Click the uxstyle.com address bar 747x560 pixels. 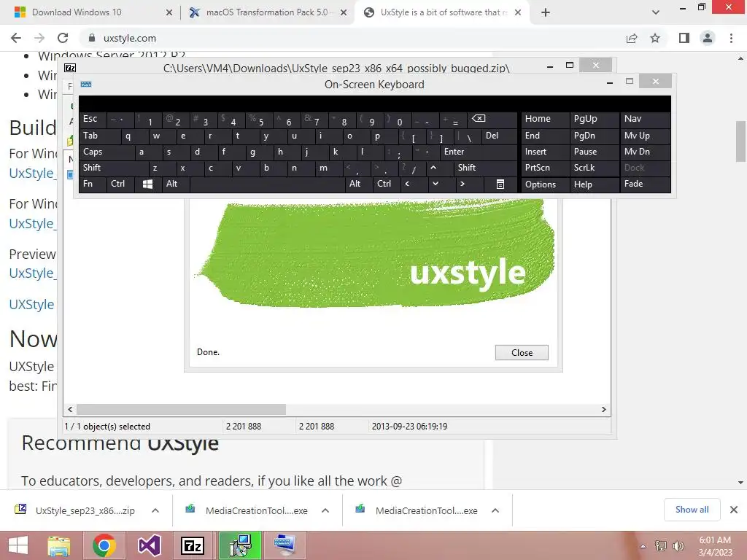tap(352, 38)
